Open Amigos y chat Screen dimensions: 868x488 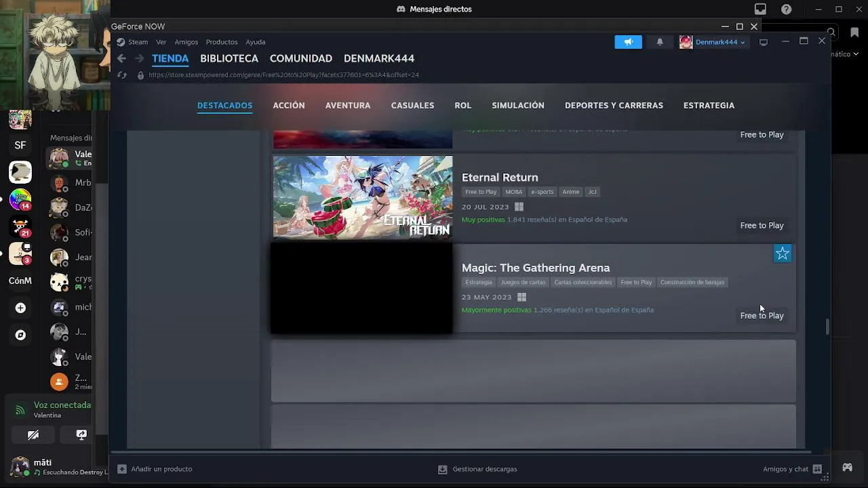[793, 469]
